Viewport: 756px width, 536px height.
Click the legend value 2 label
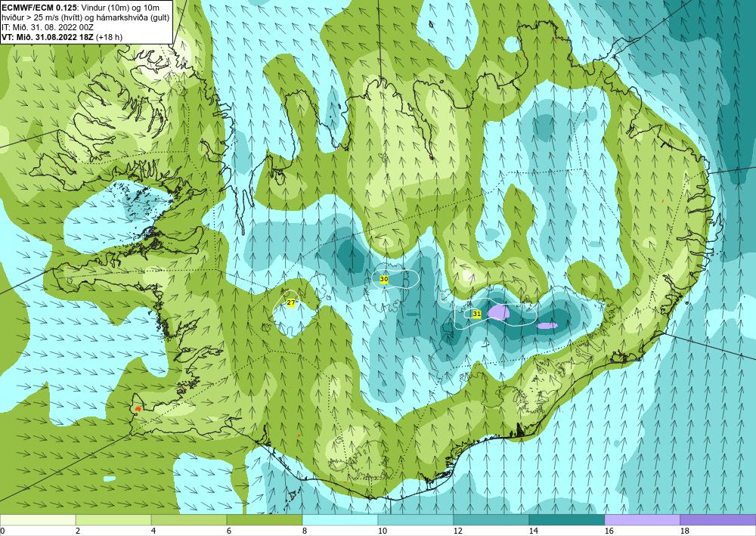point(78,531)
